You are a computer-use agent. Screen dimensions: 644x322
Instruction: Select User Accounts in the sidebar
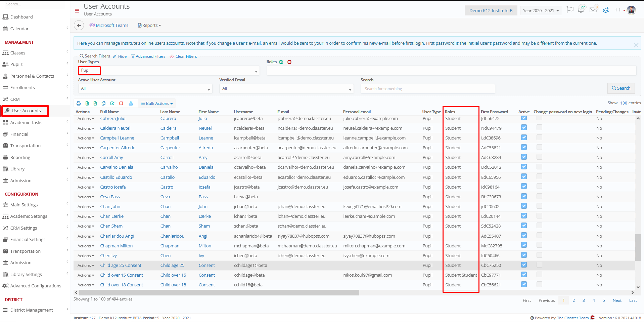26,111
